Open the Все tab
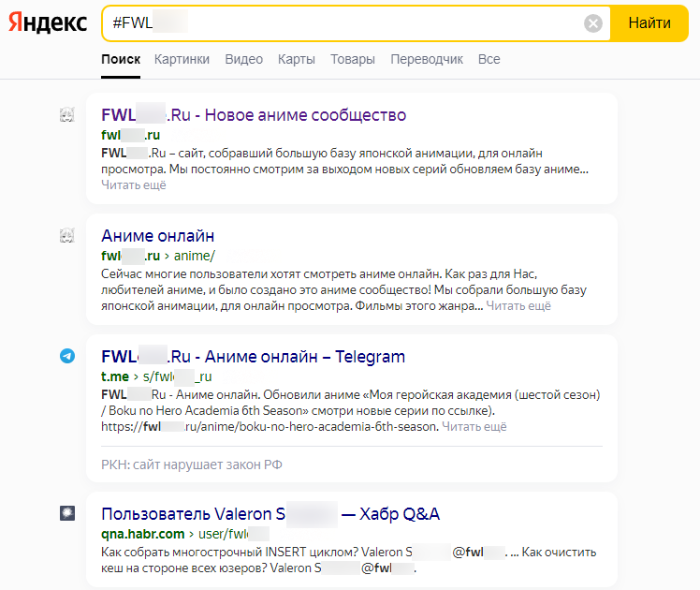Viewport: 700px width, 590px height. (x=489, y=59)
